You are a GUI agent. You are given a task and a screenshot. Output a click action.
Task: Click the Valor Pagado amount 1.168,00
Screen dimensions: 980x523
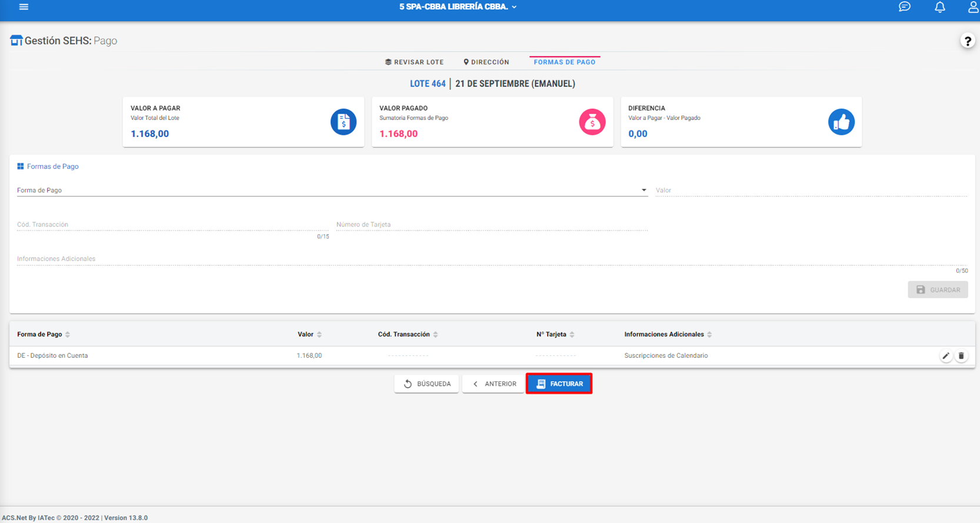tap(398, 134)
